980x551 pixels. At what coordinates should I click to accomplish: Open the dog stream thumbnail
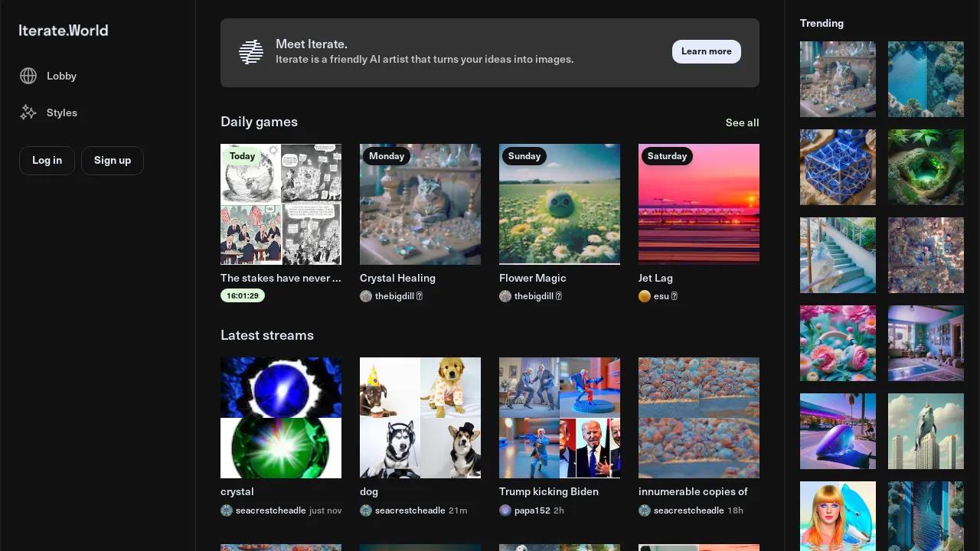[420, 418]
